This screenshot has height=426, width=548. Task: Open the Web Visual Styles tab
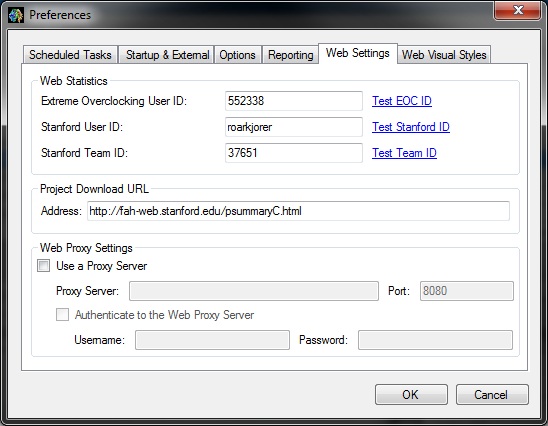(x=444, y=55)
